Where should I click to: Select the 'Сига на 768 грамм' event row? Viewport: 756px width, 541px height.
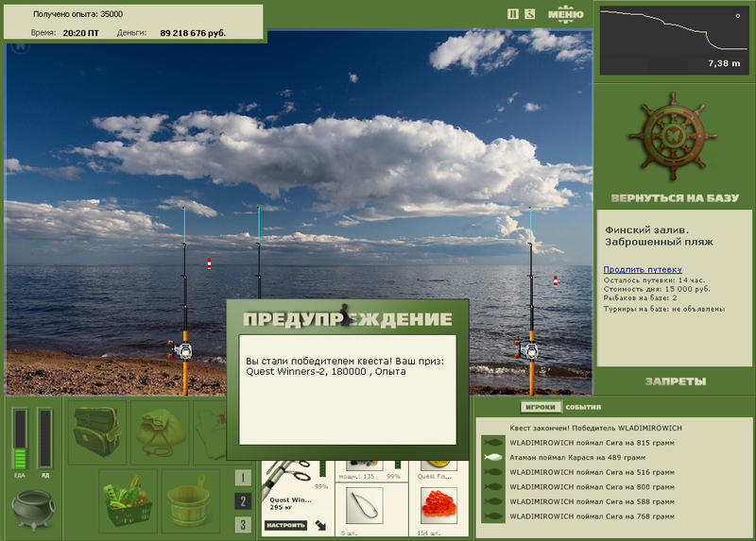(592, 516)
